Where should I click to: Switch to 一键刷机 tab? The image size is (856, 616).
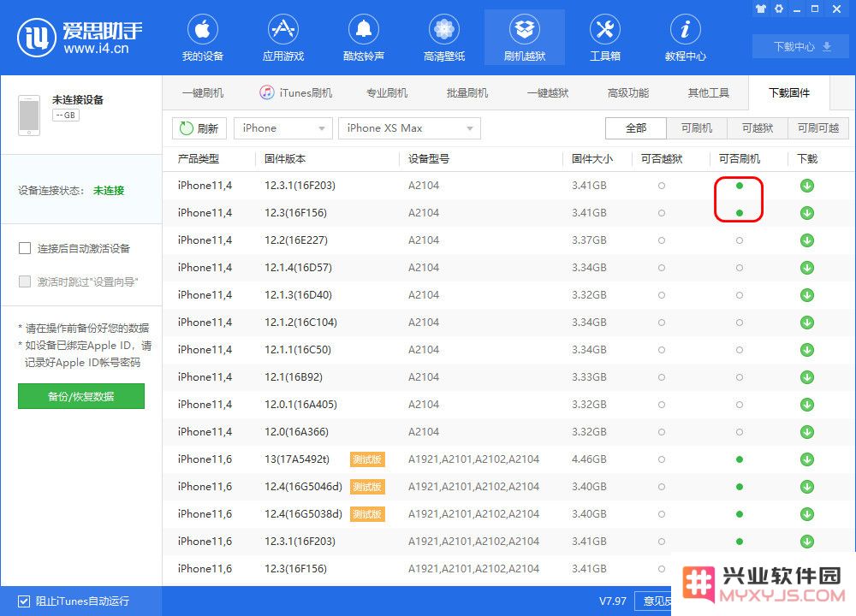[203, 92]
